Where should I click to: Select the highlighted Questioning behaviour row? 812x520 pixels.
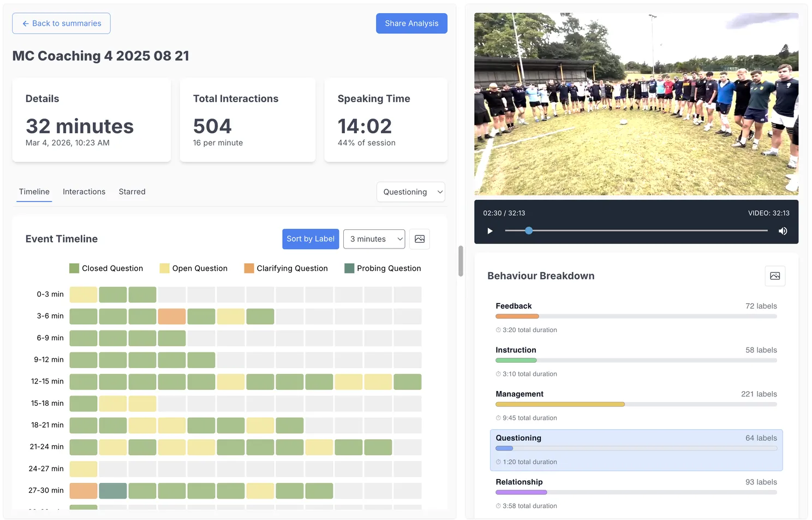[x=636, y=450]
